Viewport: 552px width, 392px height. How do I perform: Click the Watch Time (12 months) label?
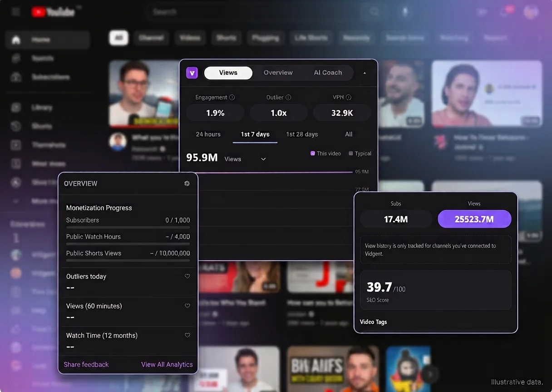(102, 335)
